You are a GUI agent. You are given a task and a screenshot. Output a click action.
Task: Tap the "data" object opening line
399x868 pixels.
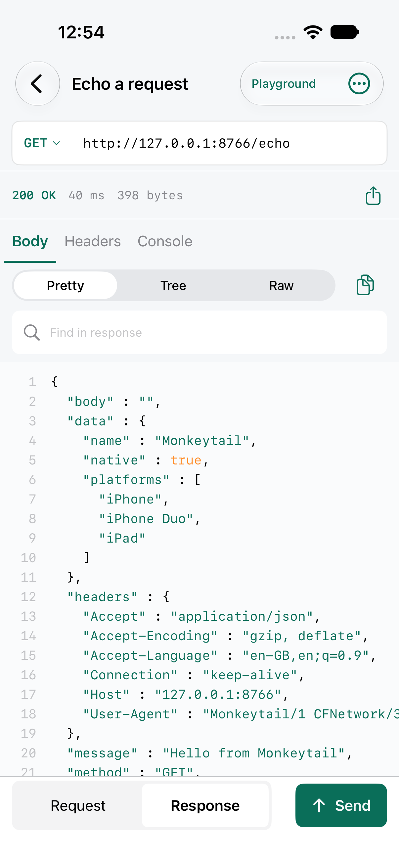tap(107, 421)
